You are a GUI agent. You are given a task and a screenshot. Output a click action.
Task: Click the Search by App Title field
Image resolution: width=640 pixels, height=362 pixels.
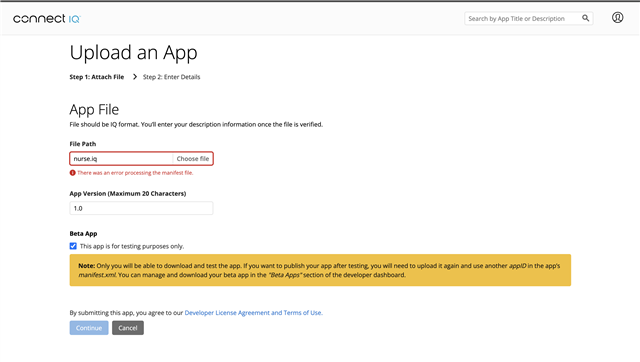click(523, 18)
